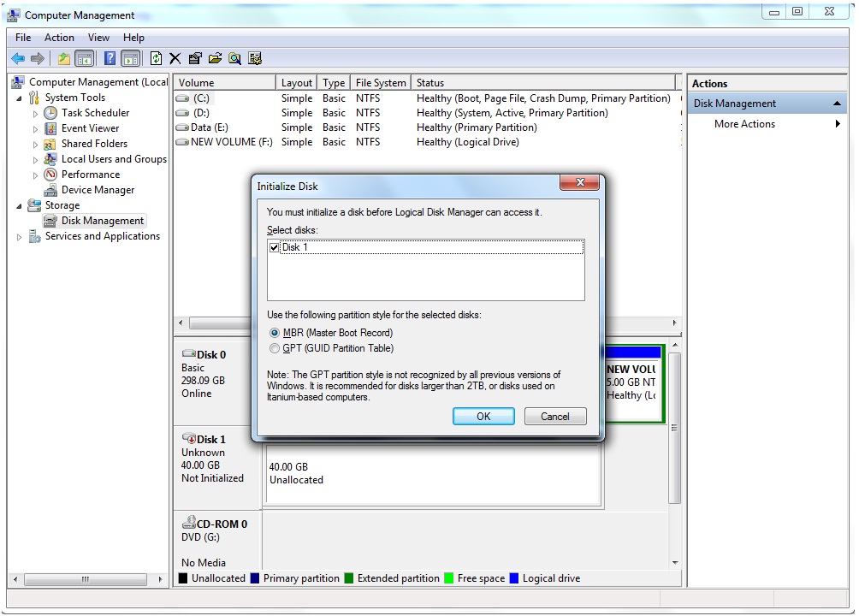Click the Type column header
Screen dimensions: 859x616
coord(334,83)
